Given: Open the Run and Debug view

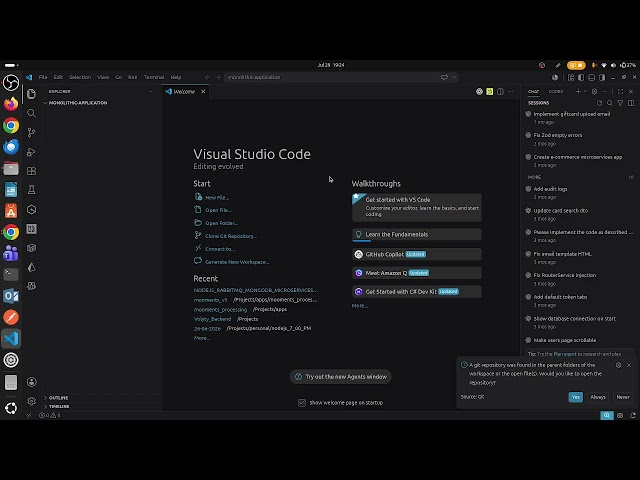Looking at the screenshot, I should tap(31, 152).
